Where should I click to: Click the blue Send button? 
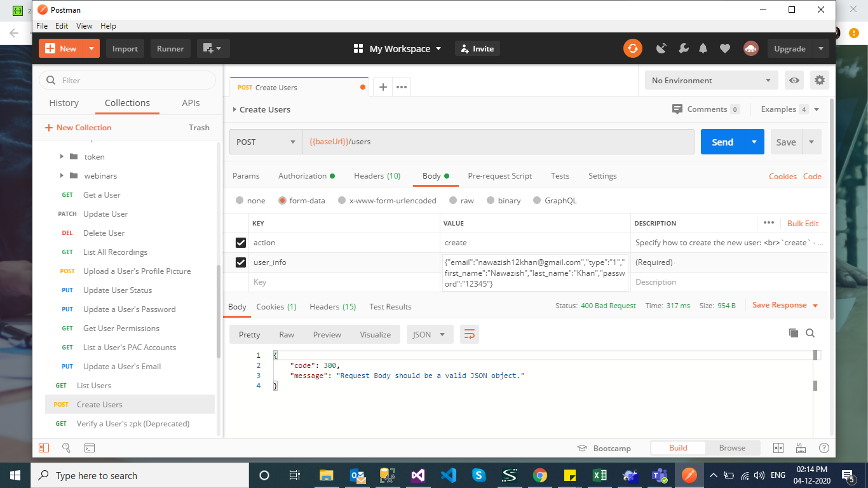pyautogui.click(x=722, y=142)
